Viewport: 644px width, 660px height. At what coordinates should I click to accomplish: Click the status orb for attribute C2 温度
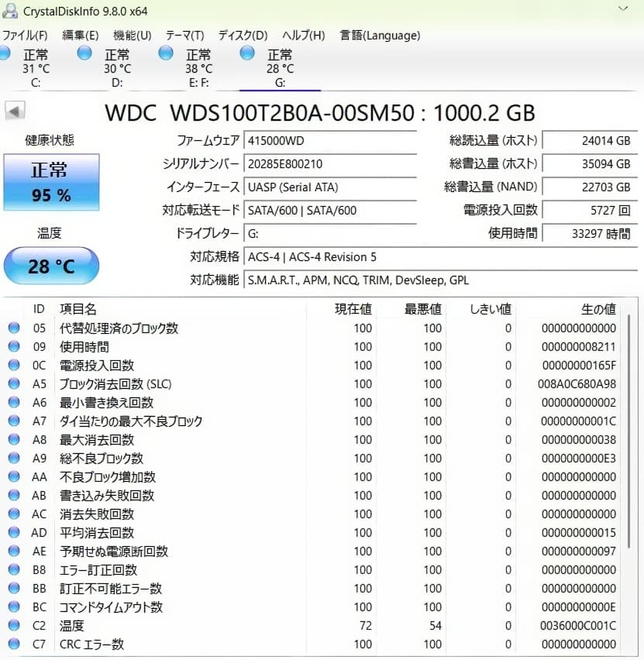[14, 625]
